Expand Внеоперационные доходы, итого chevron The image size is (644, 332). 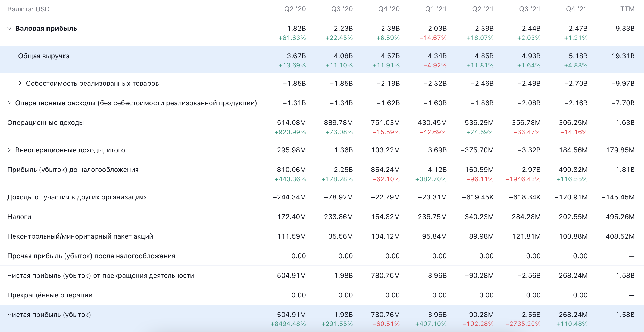9,150
